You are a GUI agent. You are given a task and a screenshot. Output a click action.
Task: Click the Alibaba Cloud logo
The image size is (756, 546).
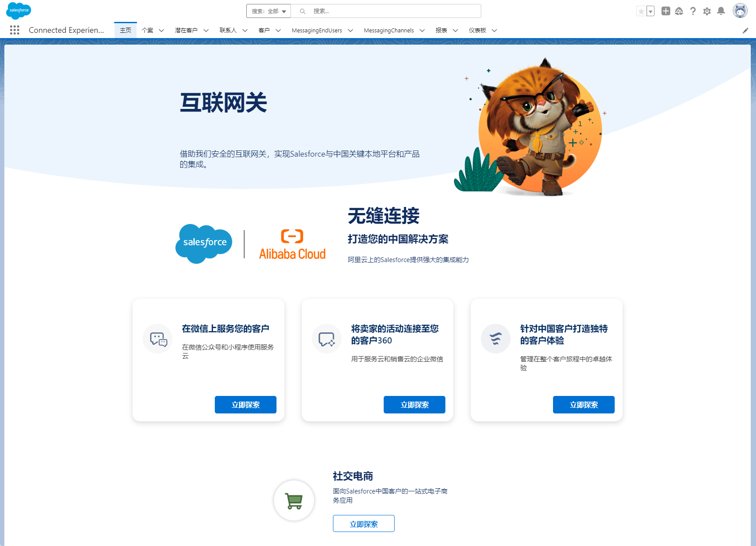click(292, 245)
